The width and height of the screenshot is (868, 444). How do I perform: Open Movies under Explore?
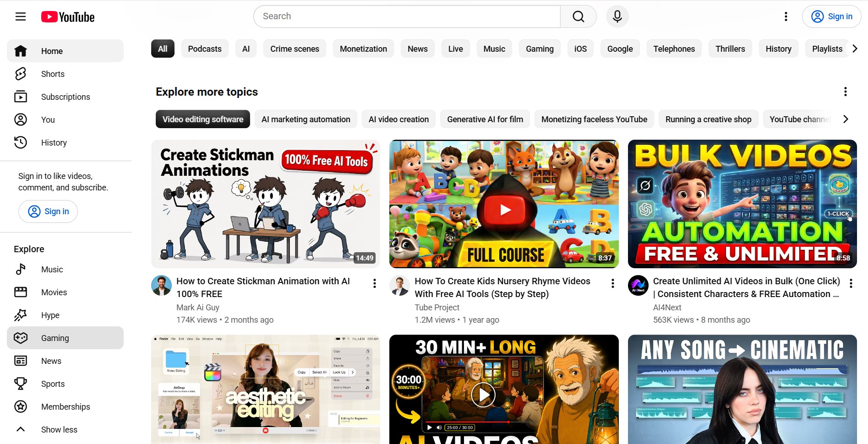(x=65, y=292)
